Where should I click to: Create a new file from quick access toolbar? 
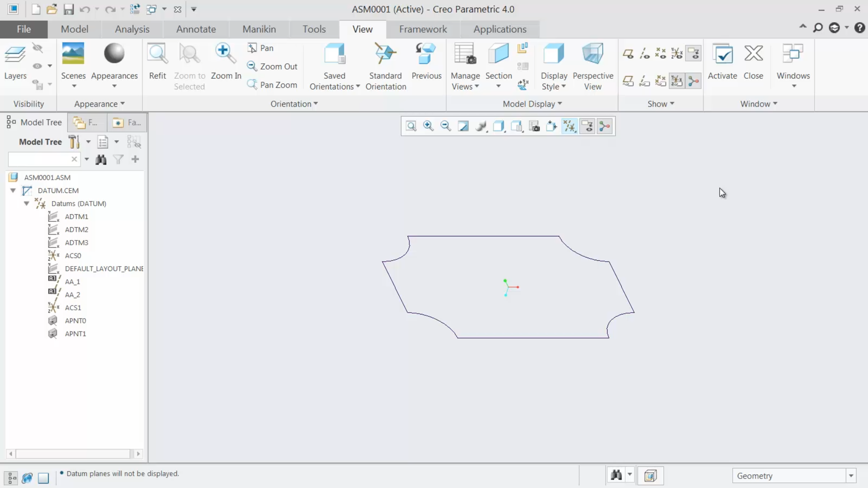(36, 9)
